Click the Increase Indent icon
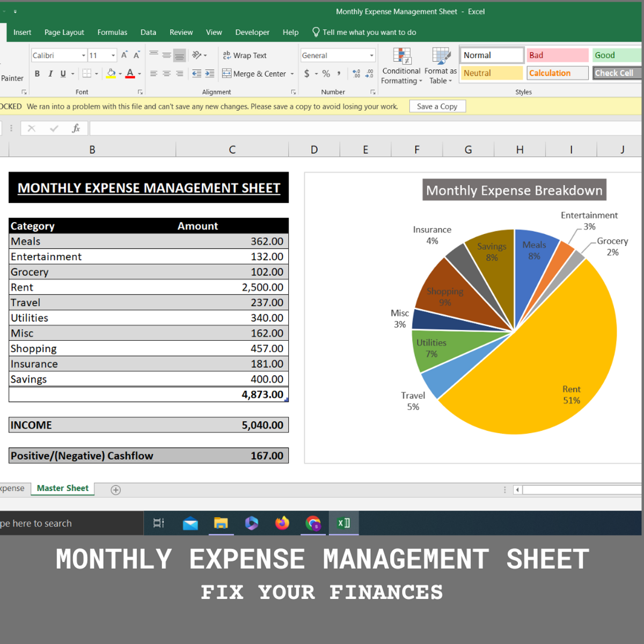This screenshot has width=644, height=644. 209,74
